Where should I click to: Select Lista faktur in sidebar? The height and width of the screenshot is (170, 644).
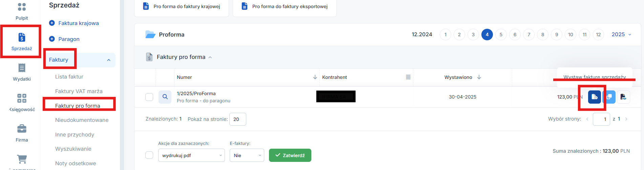tap(69, 77)
